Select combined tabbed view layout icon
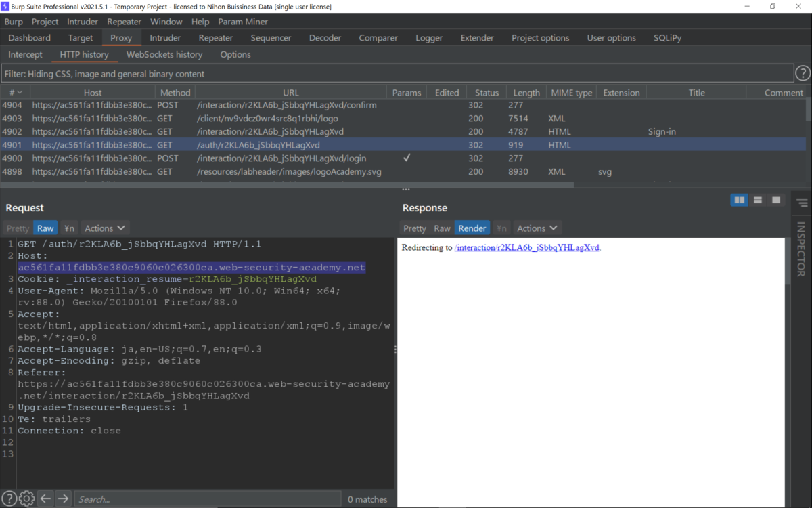This screenshot has width=812, height=508. coord(776,200)
